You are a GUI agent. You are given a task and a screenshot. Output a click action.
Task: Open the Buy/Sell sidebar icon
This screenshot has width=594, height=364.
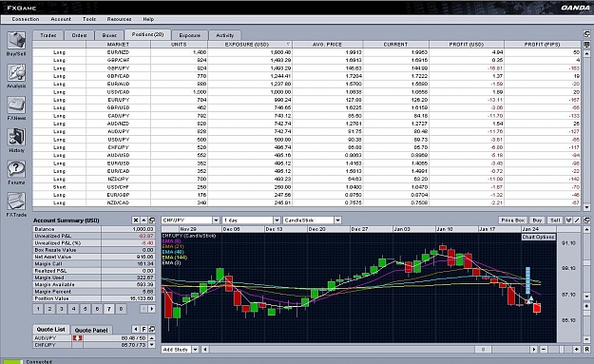(x=16, y=41)
